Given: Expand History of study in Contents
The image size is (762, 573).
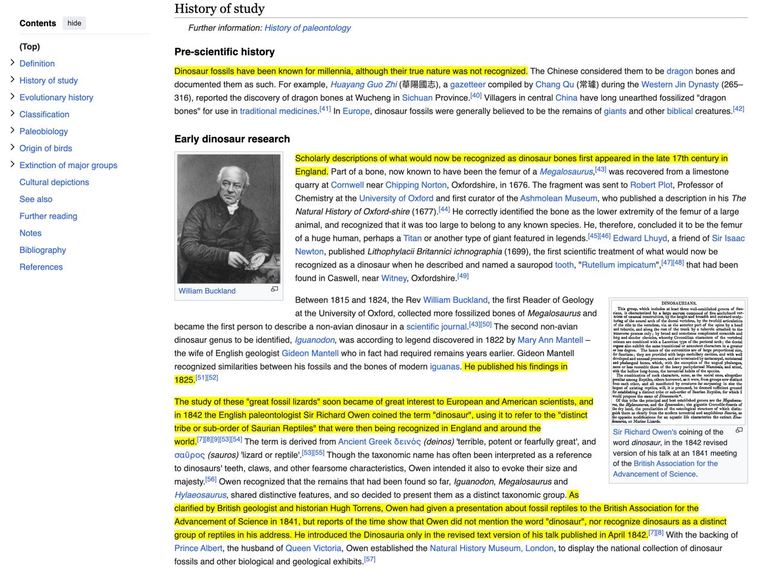Looking at the screenshot, I should (x=12, y=80).
